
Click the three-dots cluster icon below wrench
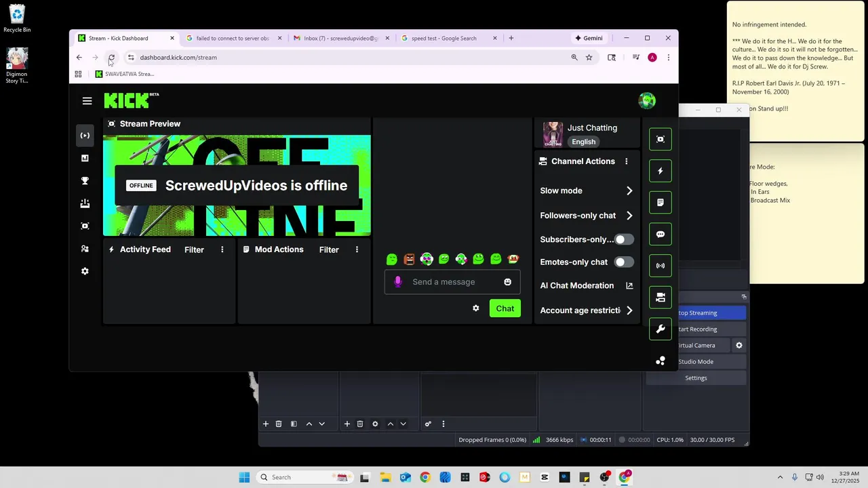click(660, 361)
